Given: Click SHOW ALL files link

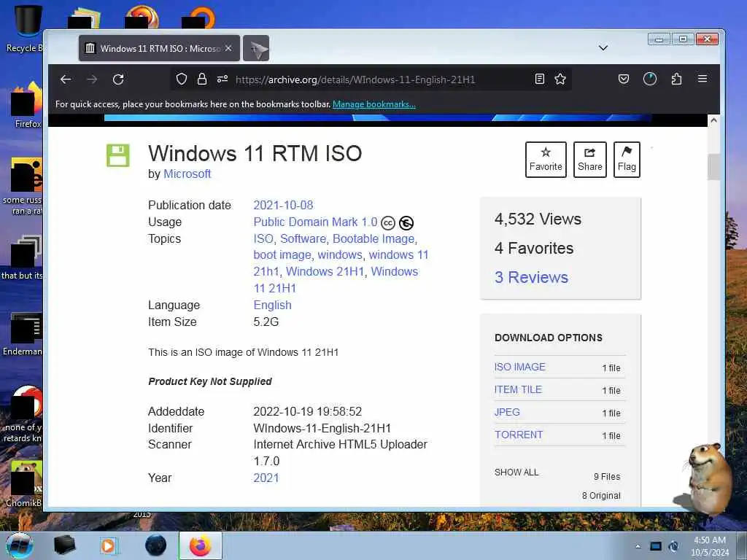Looking at the screenshot, I should pos(516,472).
